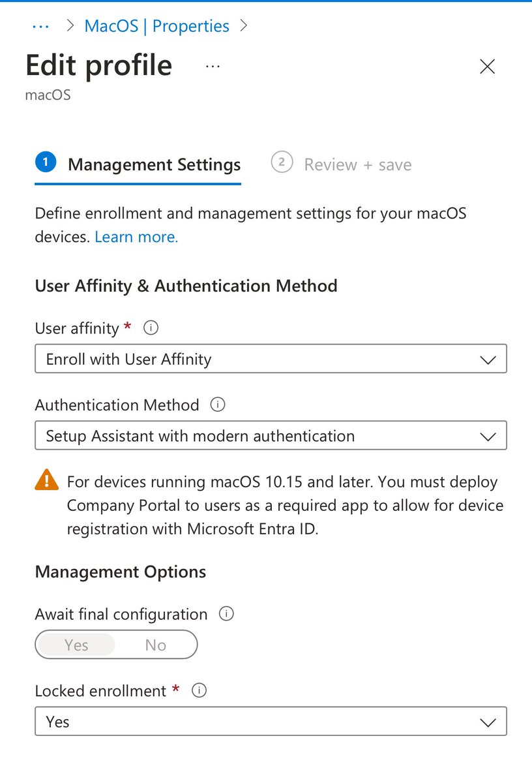
Task: Set Await final configuration to Yes
Action: pyautogui.click(x=76, y=645)
